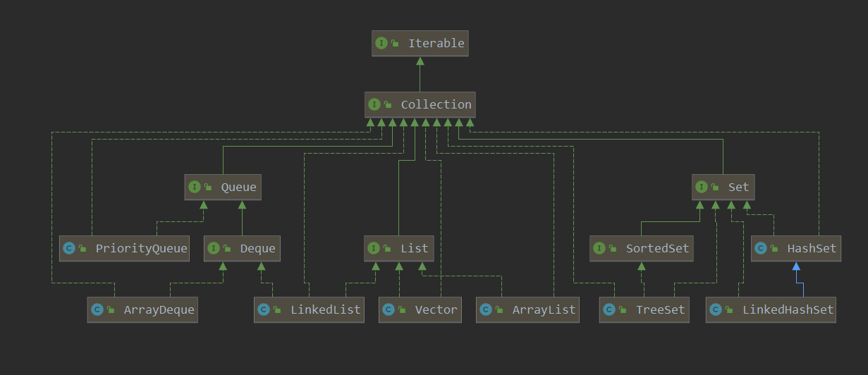Image resolution: width=868 pixels, height=375 pixels.
Task: Click the class icon on the ArrayDeque node
Action: pyautogui.click(x=97, y=309)
